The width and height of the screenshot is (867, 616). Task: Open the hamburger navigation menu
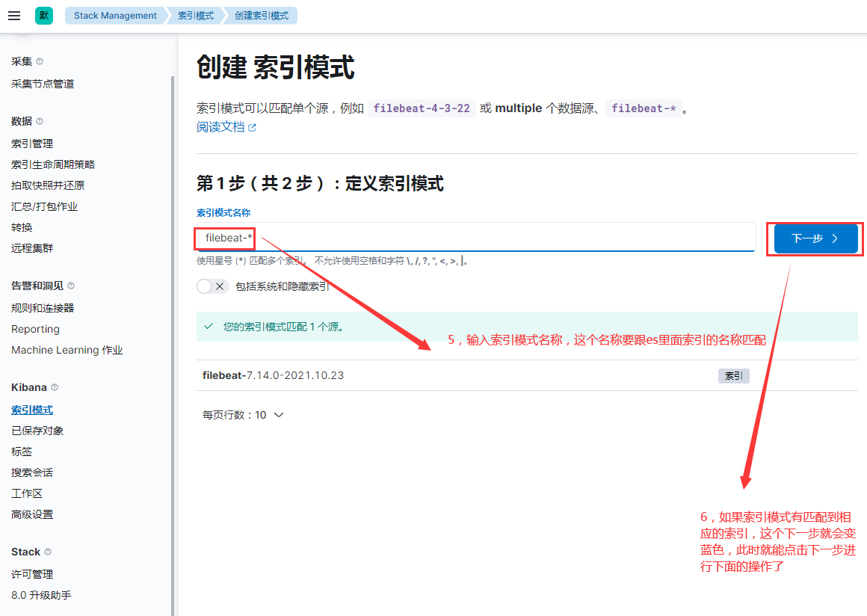click(x=13, y=15)
